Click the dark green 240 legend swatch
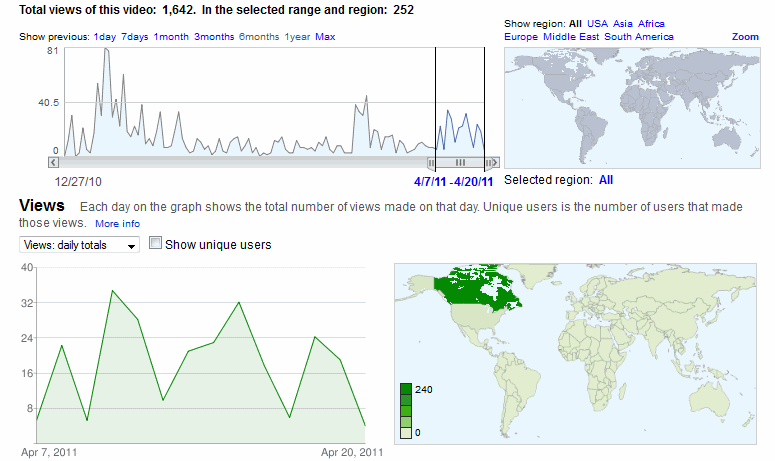This screenshot has height=461, width=775. [405, 389]
